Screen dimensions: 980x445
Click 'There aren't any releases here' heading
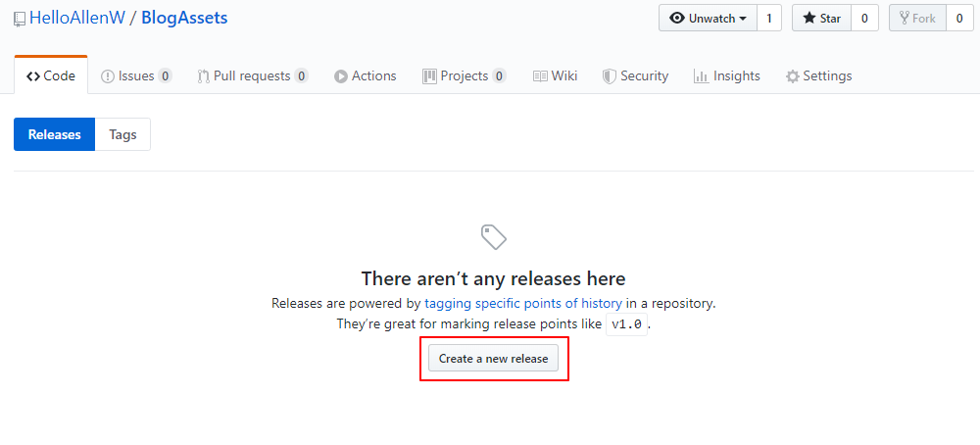coord(493,277)
